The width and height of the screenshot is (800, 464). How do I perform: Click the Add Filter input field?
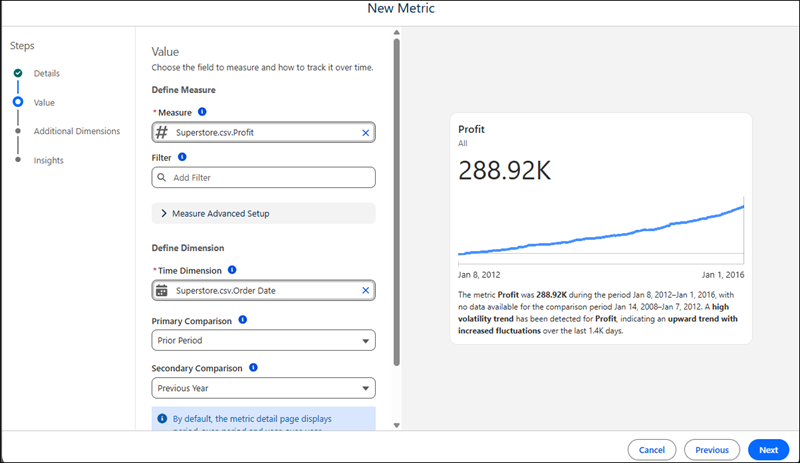(263, 178)
